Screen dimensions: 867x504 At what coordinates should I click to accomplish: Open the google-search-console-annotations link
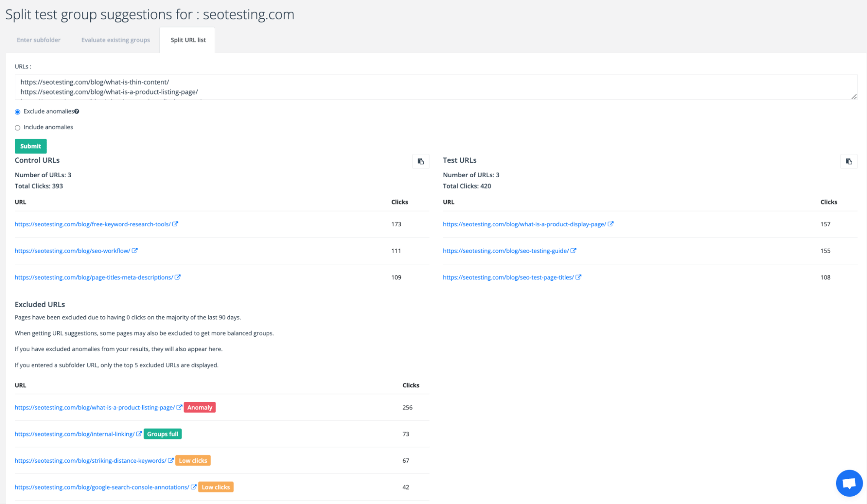pos(102,487)
